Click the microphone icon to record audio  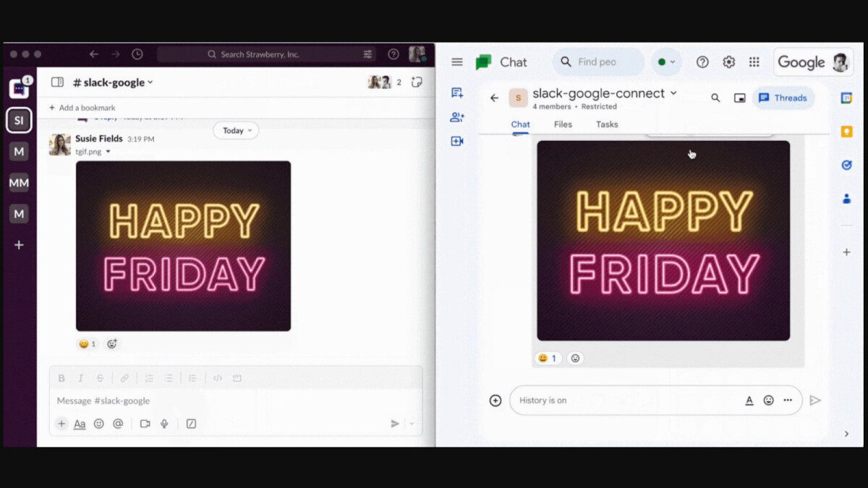click(164, 424)
